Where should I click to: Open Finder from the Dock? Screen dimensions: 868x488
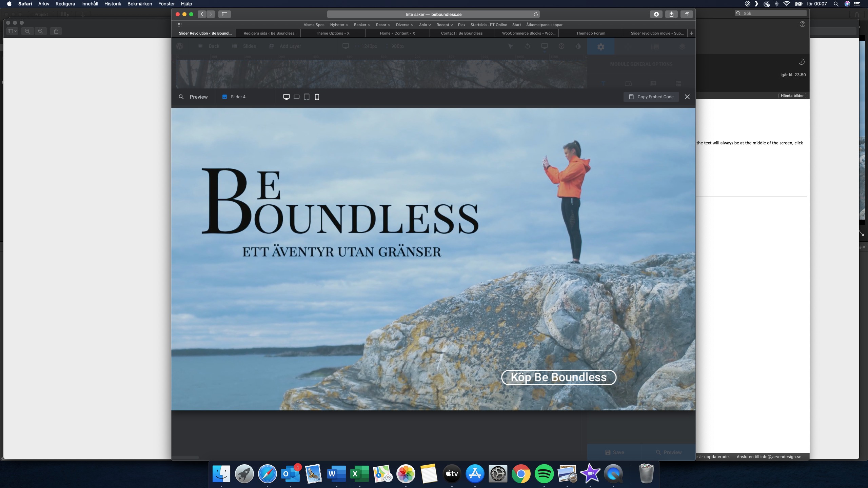[x=221, y=473]
